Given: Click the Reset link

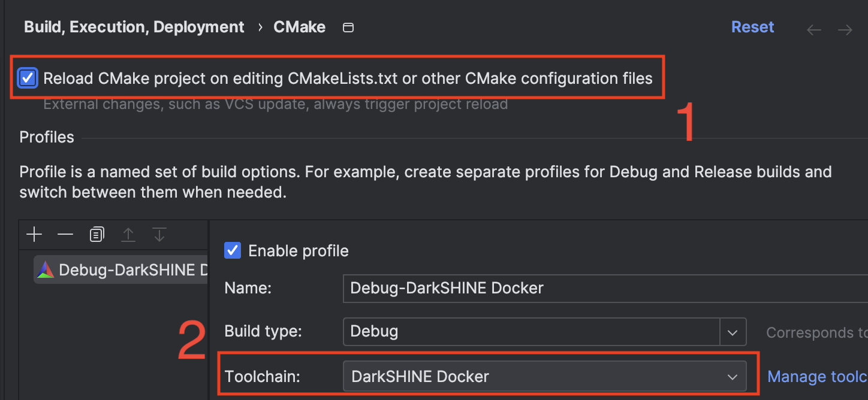Looking at the screenshot, I should click(753, 28).
